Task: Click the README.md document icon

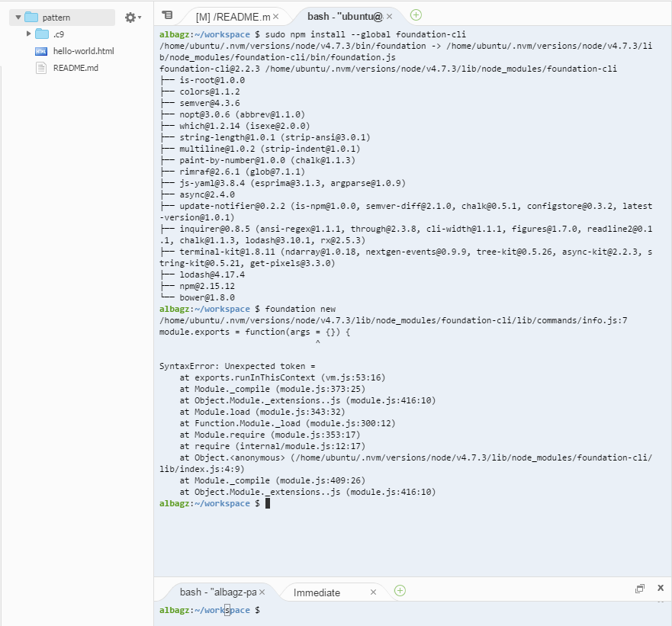Action: click(x=41, y=68)
